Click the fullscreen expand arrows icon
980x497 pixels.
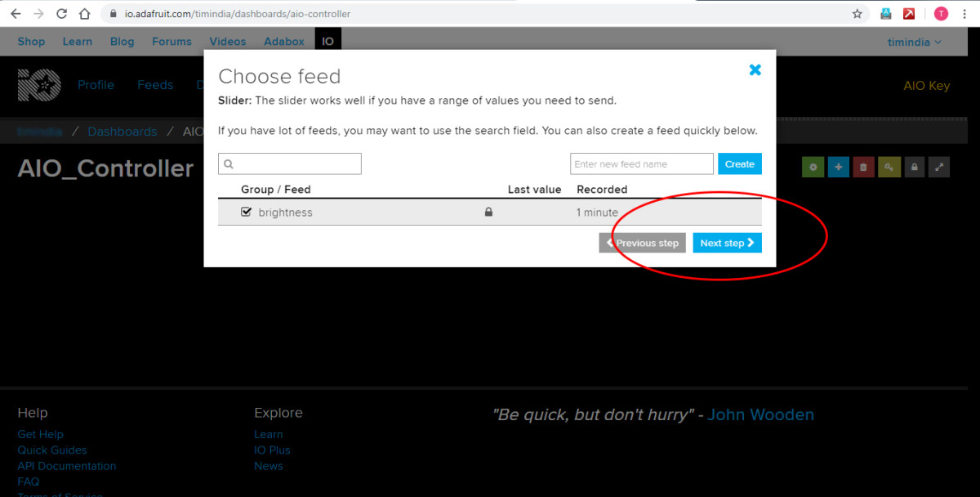[x=939, y=167]
